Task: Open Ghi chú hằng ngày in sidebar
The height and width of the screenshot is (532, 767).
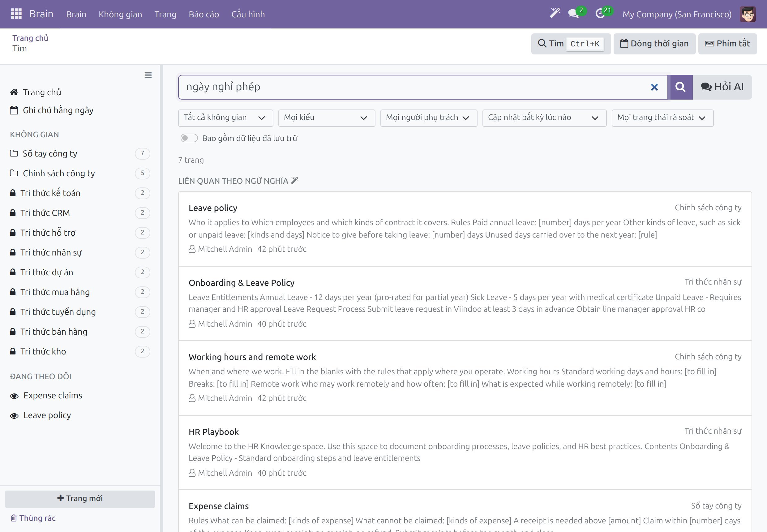Action: [x=52, y=110]
